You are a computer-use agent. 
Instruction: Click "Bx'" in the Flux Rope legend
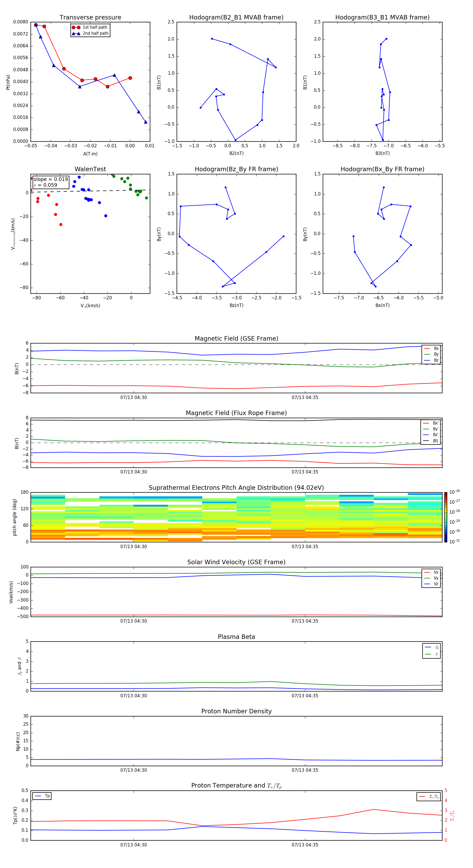tap(436, 423)
